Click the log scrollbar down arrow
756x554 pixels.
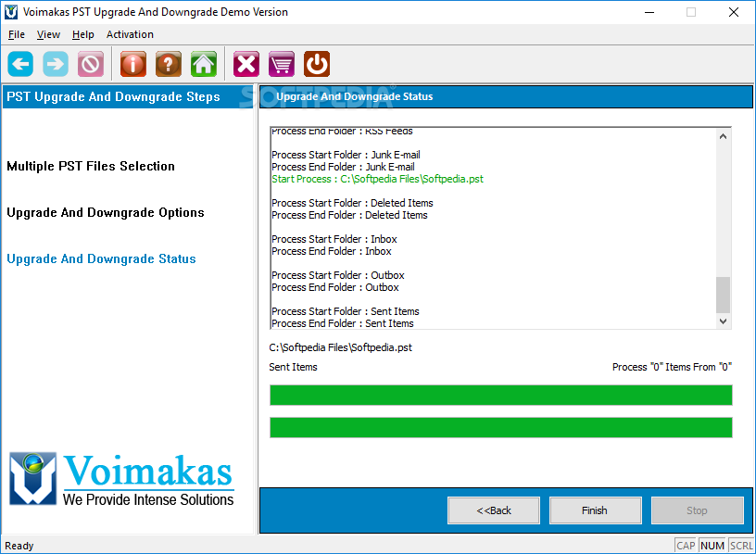tap(723, 321)
